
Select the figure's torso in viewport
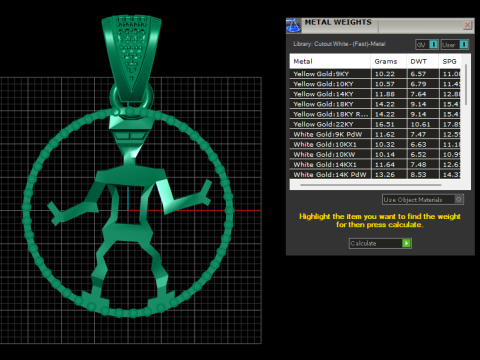130,177
